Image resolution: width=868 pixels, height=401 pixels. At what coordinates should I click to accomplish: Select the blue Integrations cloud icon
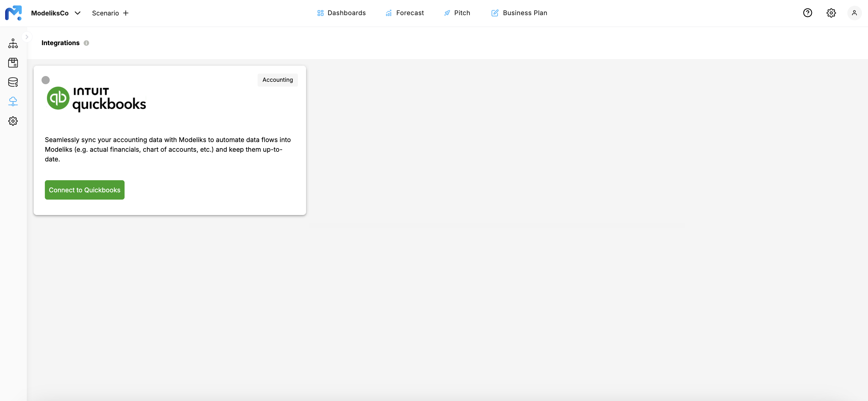[13, 101]
